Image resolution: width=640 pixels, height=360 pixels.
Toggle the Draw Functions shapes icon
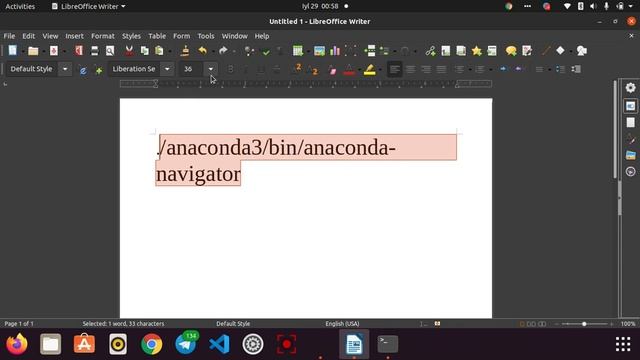click(582, 51)
